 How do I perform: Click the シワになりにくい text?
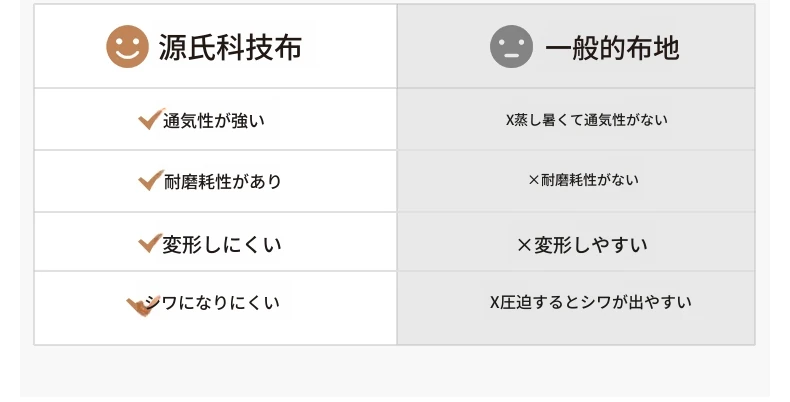[212, 303]
